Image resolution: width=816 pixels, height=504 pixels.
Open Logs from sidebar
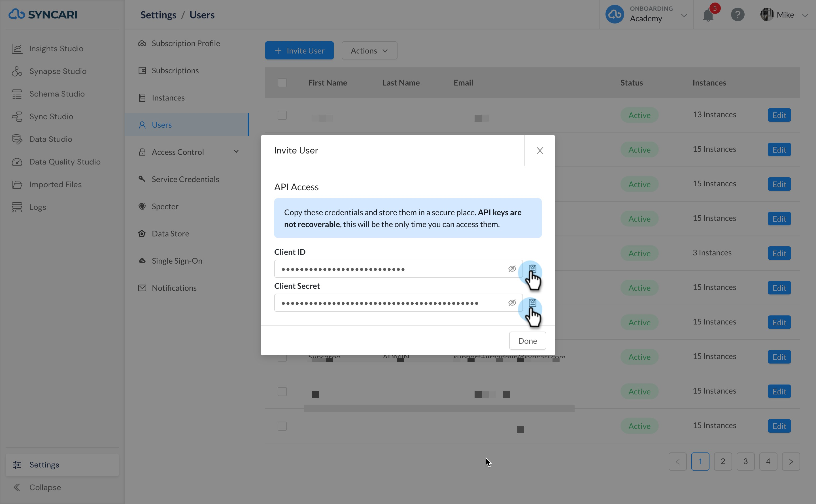click(37, 207)
